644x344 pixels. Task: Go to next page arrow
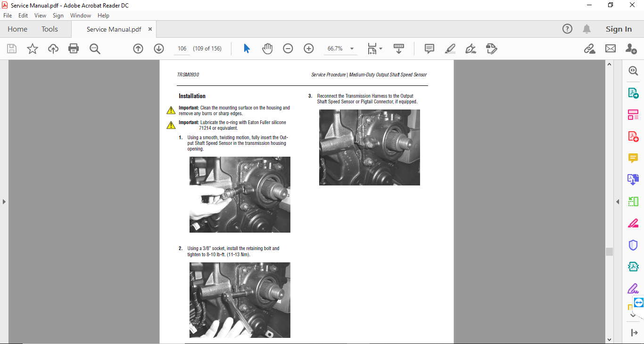click(159, 49)
